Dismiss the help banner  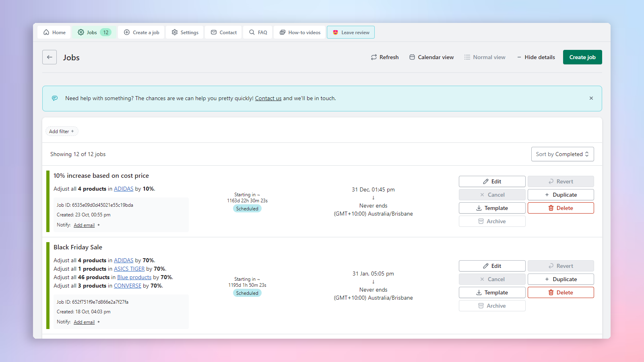tap(591, 98)
